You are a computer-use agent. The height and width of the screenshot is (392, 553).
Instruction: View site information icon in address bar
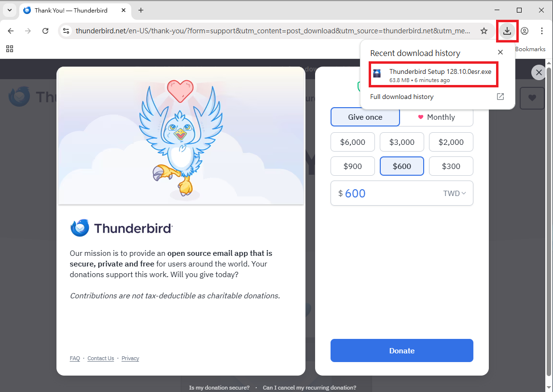coord(66,31)
